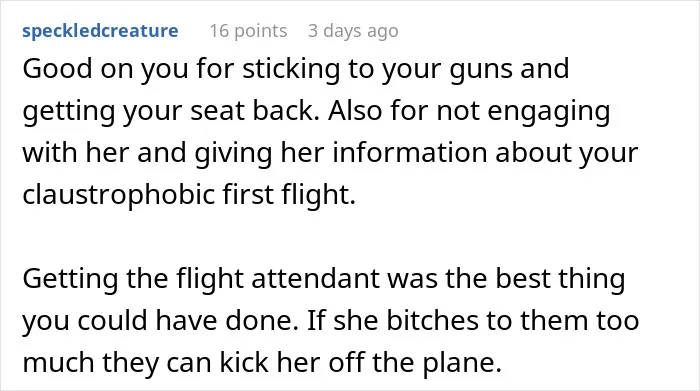Click the 16 points score label
Viewport: 700px width, 391px height.
click(248, 31)
